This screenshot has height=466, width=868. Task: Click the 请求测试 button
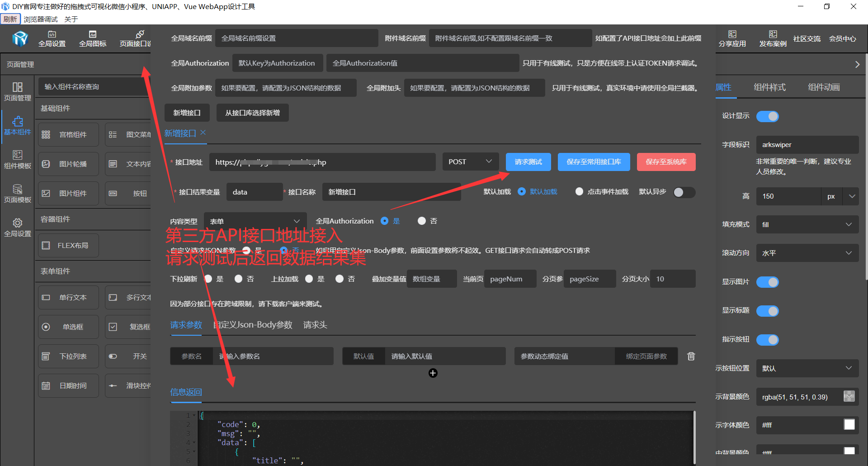coord(528,162)
